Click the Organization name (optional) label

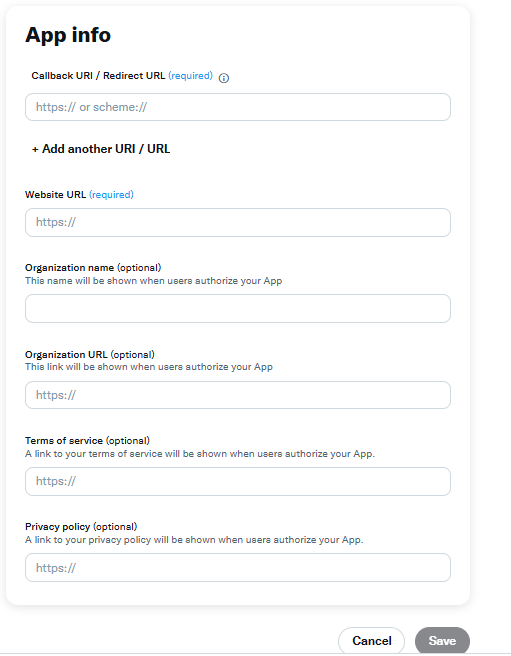[x=93, y=268]
